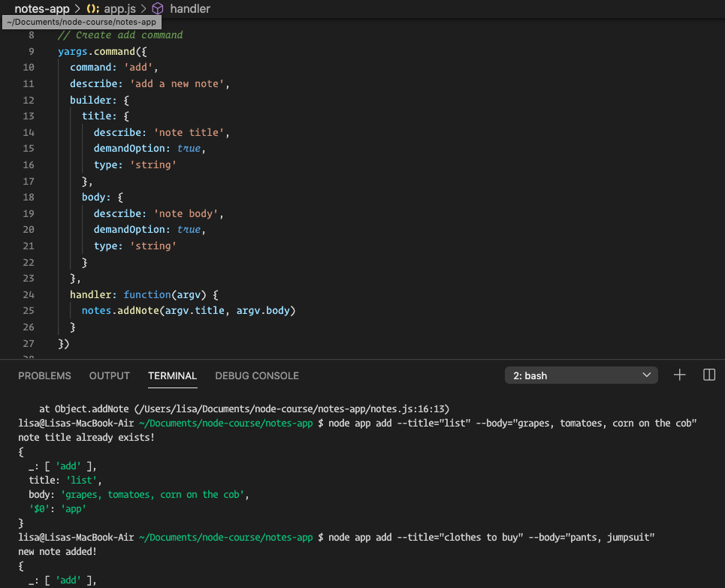This screenshot has height=588, width=725.
Task: Click terminal command with "clothes to buy"
Action: (x=491, y=537)
